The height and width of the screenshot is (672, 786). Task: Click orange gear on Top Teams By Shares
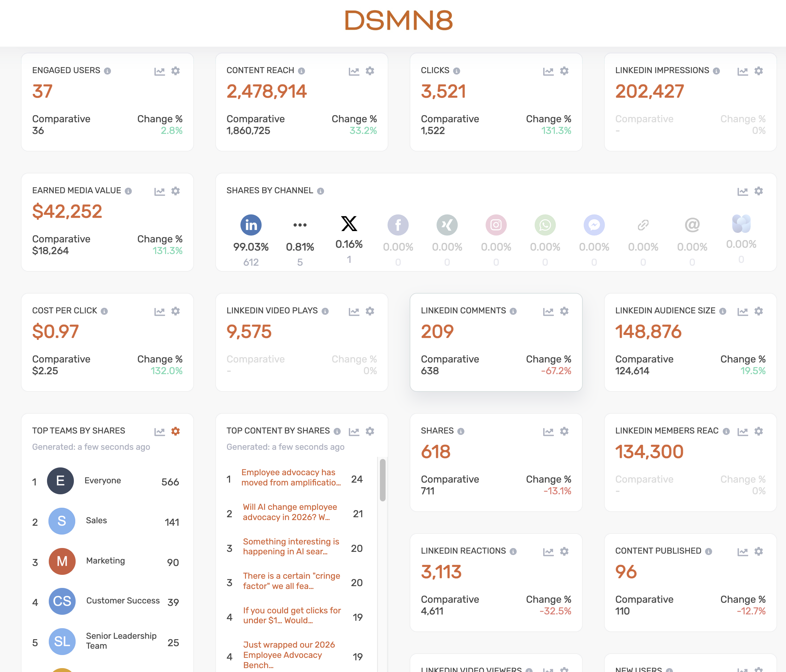point(175,431)
